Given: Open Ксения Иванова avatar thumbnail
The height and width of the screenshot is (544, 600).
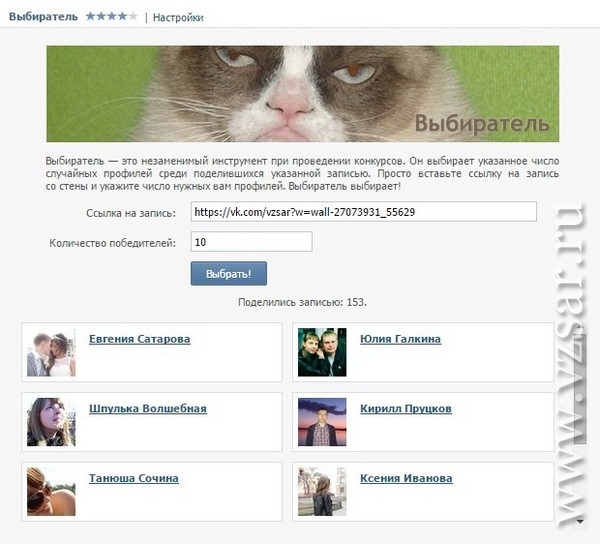Looking at the screenshot, I should pos(322,492).
